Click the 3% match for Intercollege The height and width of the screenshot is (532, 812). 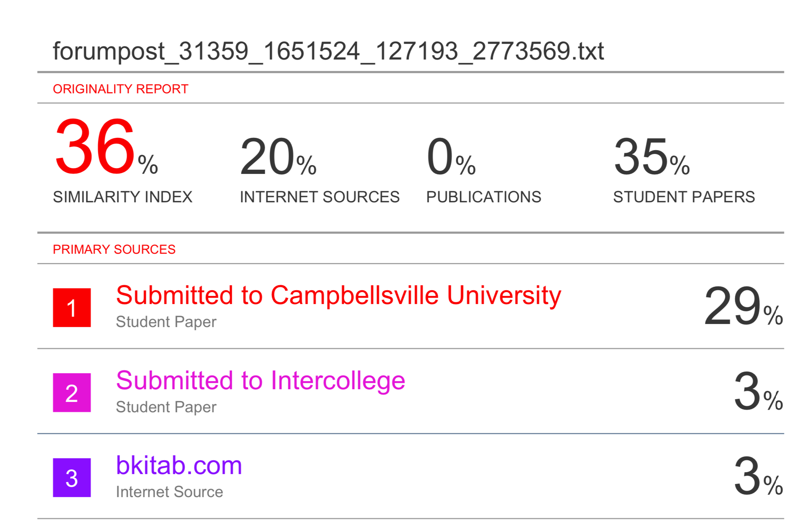758,392
